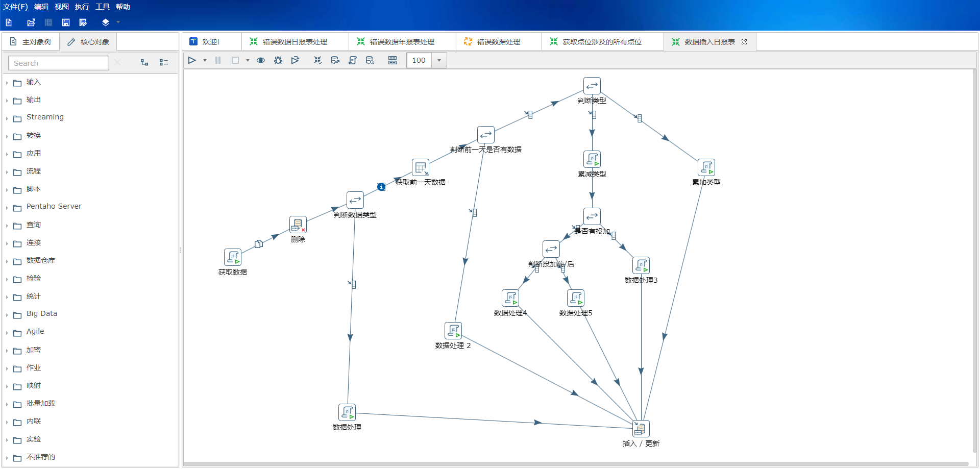Click the save as icon
The width and height of the screenshot is (980, 469).
coord(83,22)
